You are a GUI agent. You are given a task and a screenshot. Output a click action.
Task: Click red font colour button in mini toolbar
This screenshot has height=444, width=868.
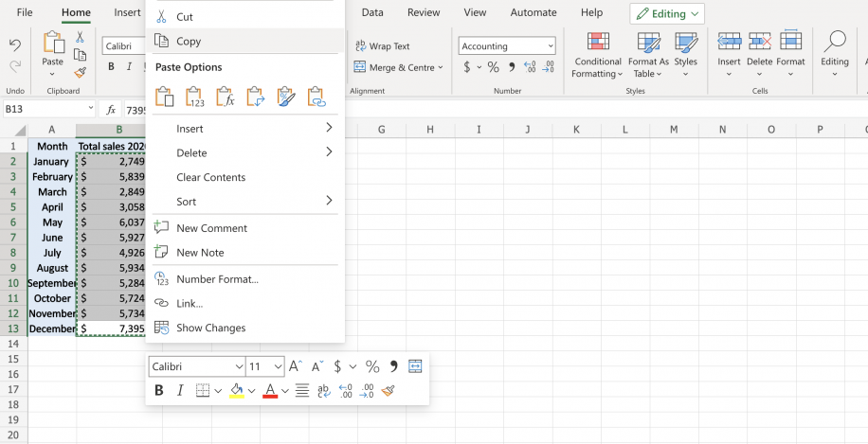click(x=270, y=391)
